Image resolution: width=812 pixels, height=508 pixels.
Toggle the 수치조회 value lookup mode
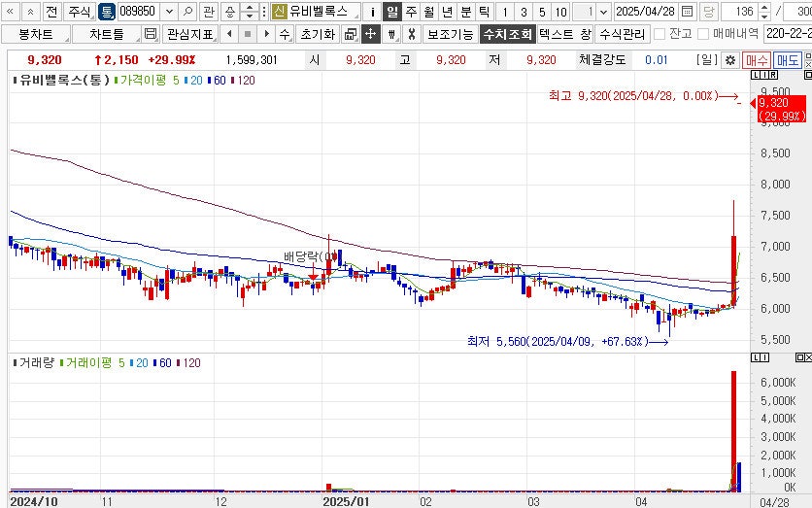pos(507,34)
